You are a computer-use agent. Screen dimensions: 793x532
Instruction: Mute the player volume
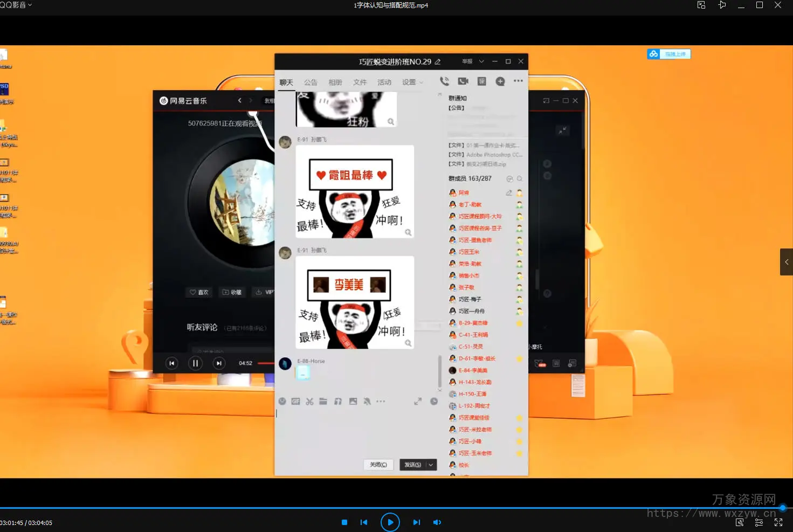(x=437, y=522)
